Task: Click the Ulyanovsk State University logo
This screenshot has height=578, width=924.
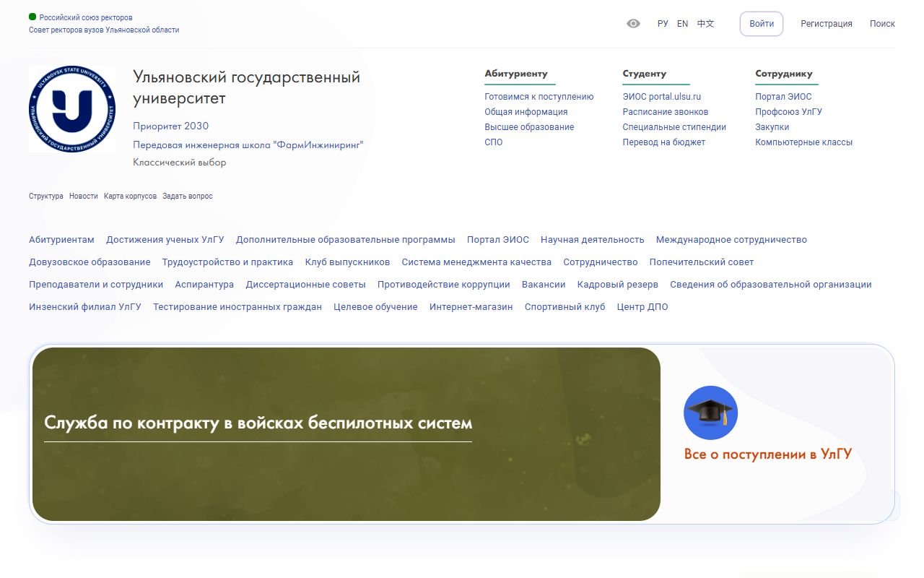Action: (72, 109)
